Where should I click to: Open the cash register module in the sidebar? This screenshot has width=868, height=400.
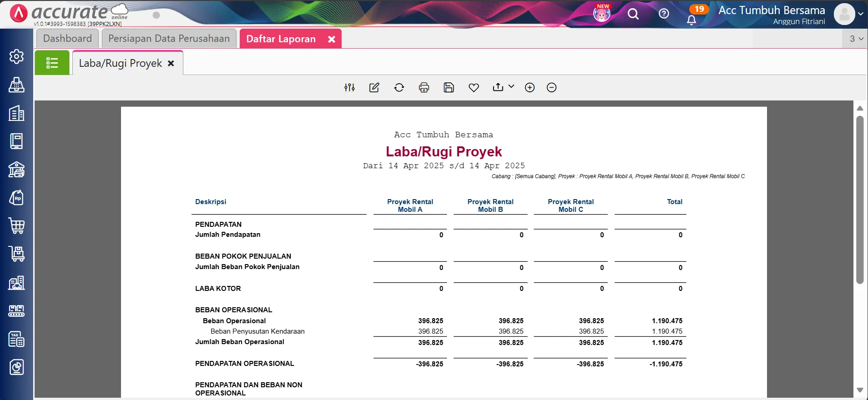pos(16,85)
